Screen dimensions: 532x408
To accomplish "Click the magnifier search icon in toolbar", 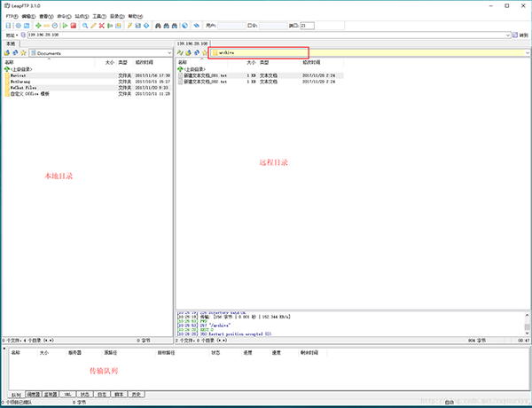I will [x=84, y=26].
